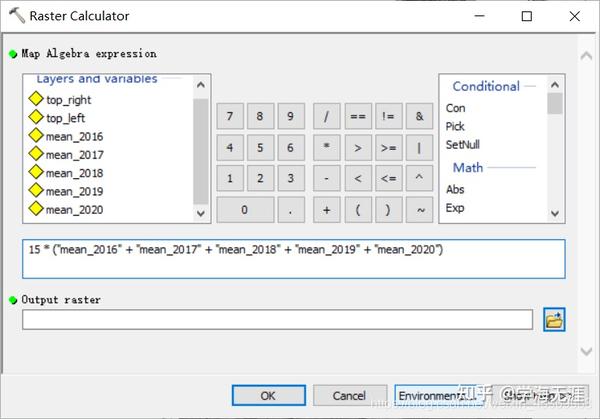Click inside the map algebra expression box
Image resolution: width=600 pixels, height=419 pixels.
293,259
